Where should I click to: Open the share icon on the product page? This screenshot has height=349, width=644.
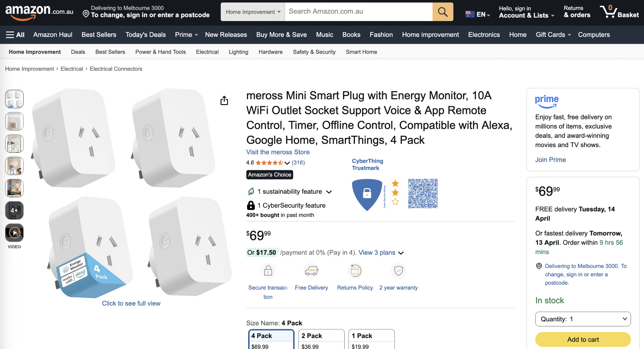point(224,100)
